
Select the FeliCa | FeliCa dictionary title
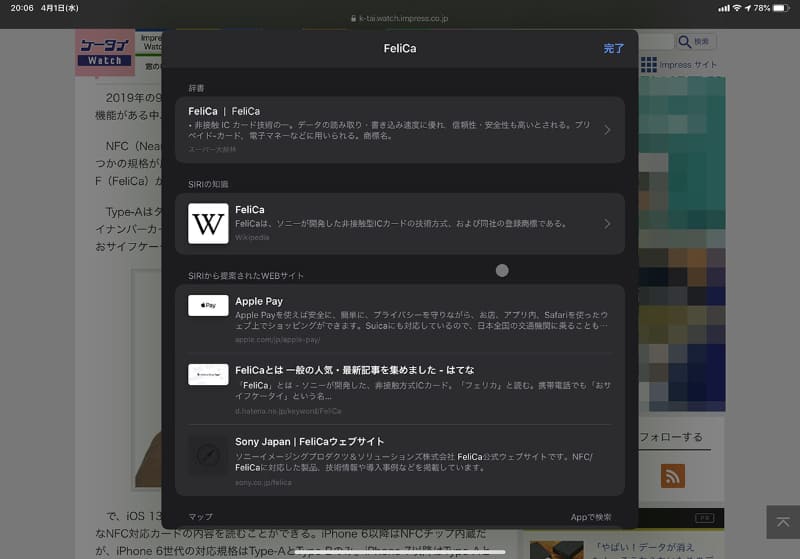point(224,111)
